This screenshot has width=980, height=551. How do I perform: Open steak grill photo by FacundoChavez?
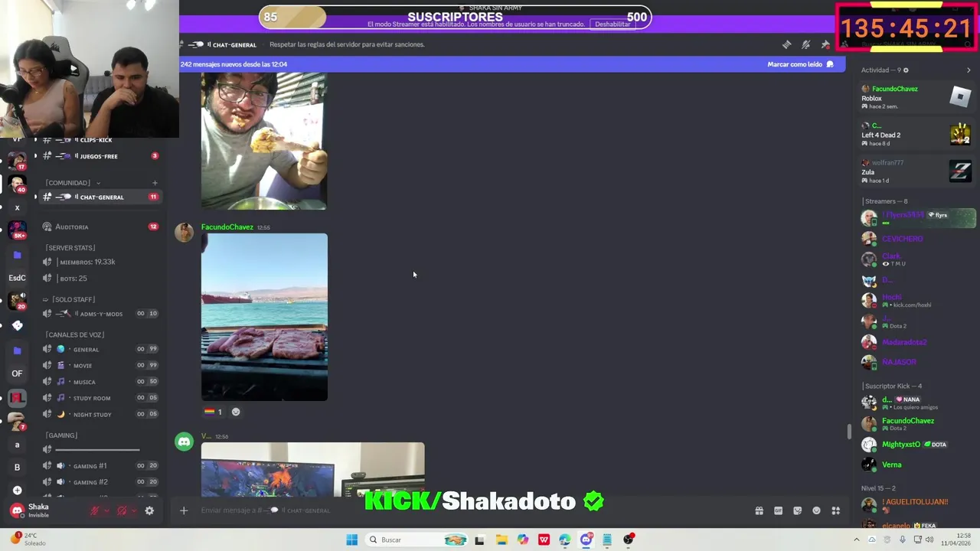pyautogui.click(x=264, y=317)
